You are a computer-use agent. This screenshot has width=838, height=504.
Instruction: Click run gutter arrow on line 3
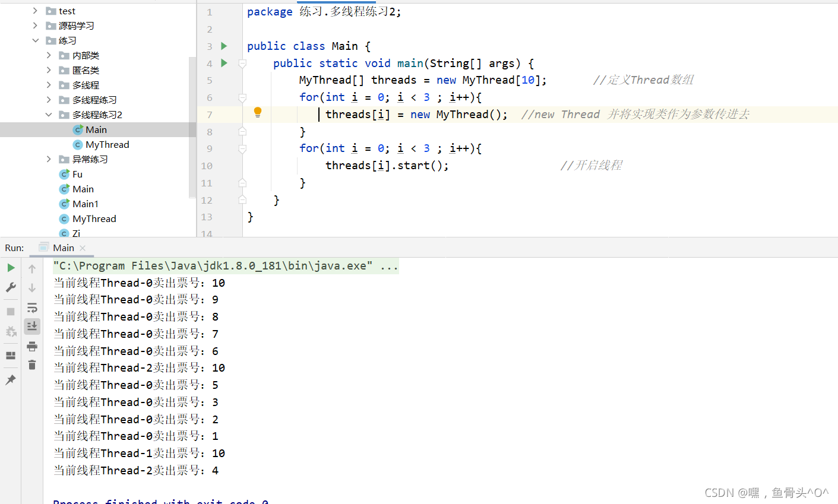(224, 46)
